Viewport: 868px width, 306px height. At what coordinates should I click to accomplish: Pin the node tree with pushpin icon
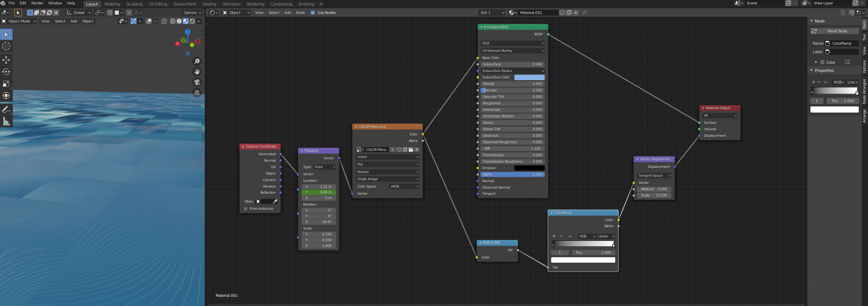pyautogui.click(x=585, y=13)
